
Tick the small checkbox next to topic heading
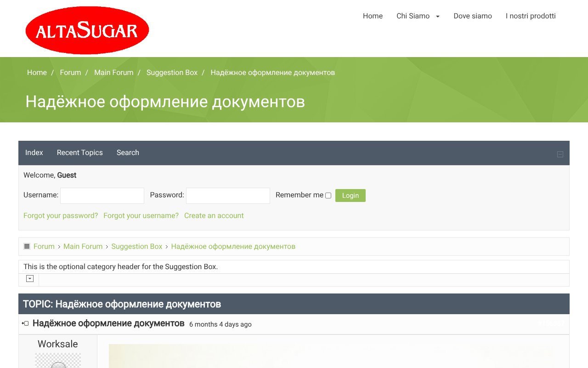[26, 323]
